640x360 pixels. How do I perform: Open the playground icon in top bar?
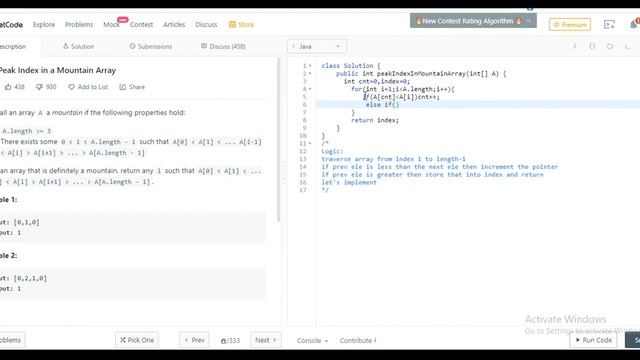click(609, 24)
